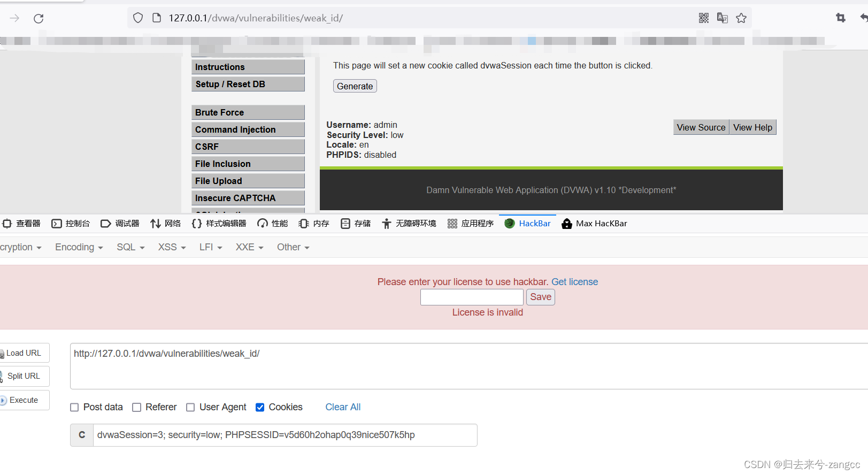This screenshot has width=868, height=475.
Task: Enable the Referer checkbox
Action: (x=136, y=408)
